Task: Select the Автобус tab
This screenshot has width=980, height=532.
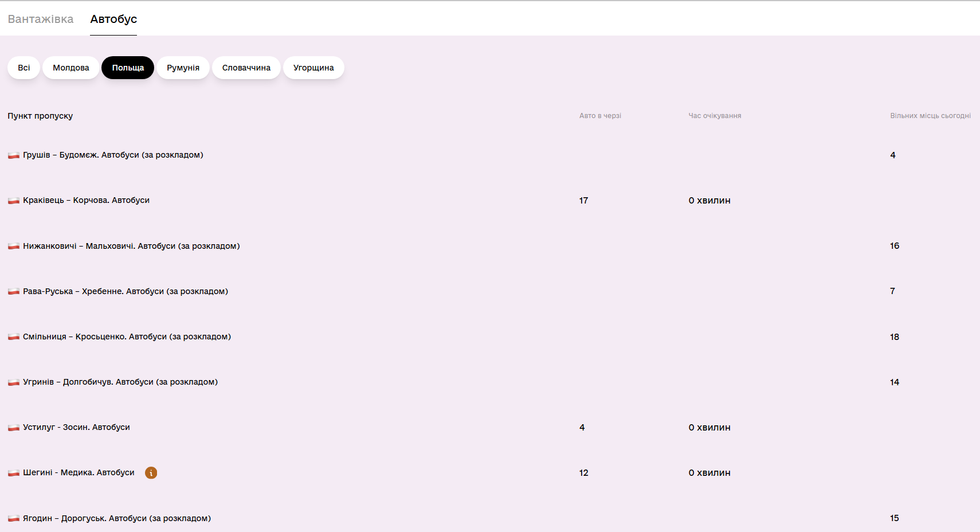Action: [x=113, y=19]
